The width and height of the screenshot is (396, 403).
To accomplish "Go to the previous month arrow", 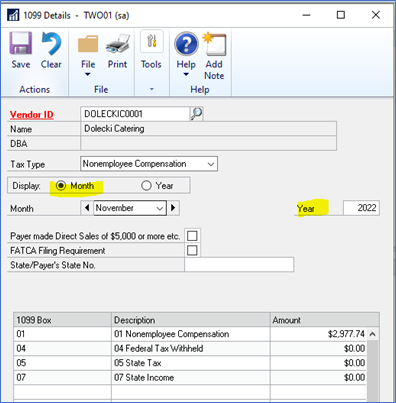I will (87, 208).
